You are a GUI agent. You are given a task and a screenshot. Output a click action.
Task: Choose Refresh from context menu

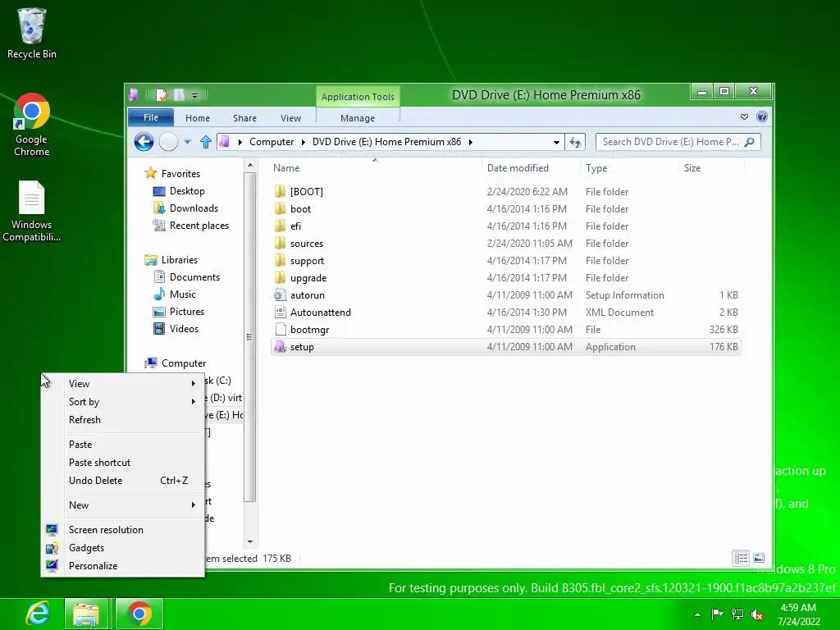(123, 420)
